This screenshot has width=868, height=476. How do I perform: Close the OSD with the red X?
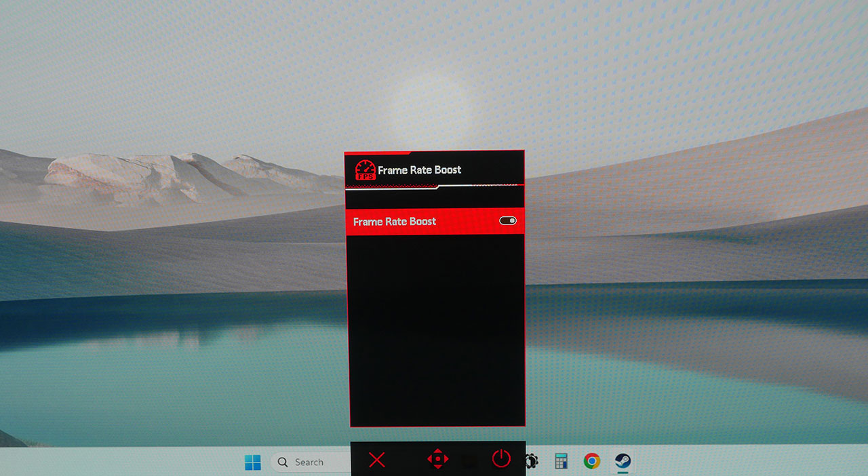[x=377, y=460]
